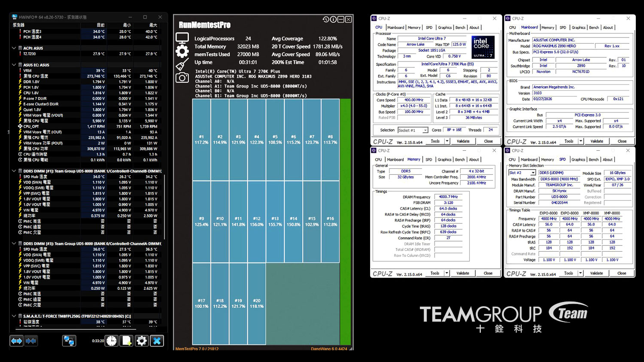The image size is (644, 362).
Task: Switch to Bench tab in CPU-Z CPU window
Action: point(460,27)
